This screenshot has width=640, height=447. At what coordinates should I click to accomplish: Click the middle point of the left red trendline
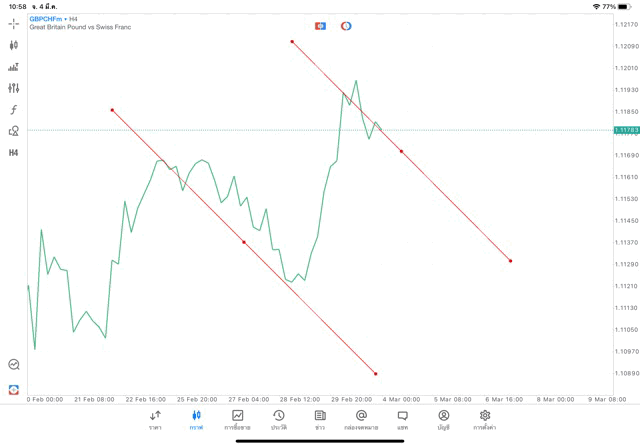point(244,242)
